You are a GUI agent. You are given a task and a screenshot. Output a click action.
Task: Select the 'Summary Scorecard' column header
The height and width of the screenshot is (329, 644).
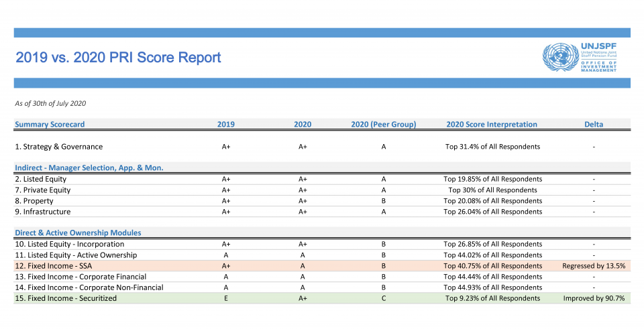(x=50, y=124)
